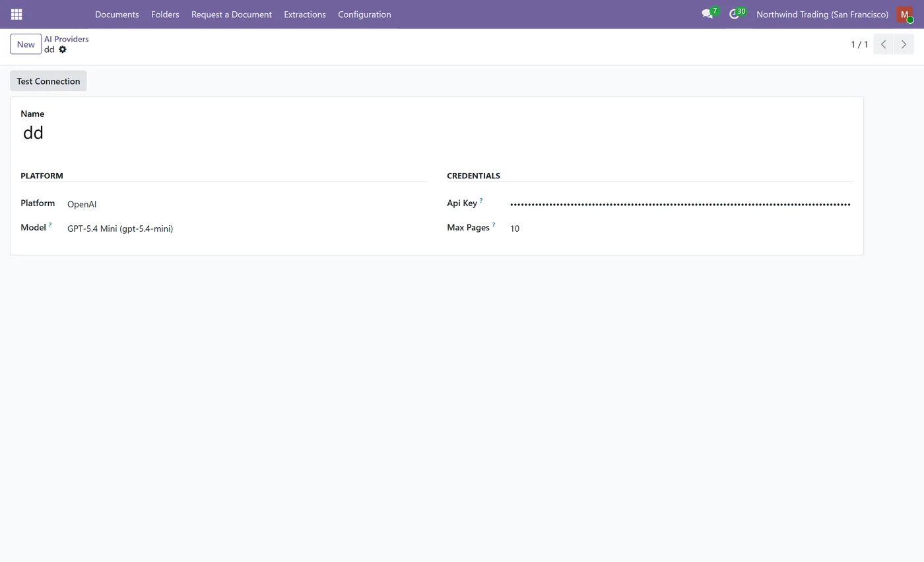Screen dimensions: 924x562
Task: Click the New button
Action: (26, 44)
